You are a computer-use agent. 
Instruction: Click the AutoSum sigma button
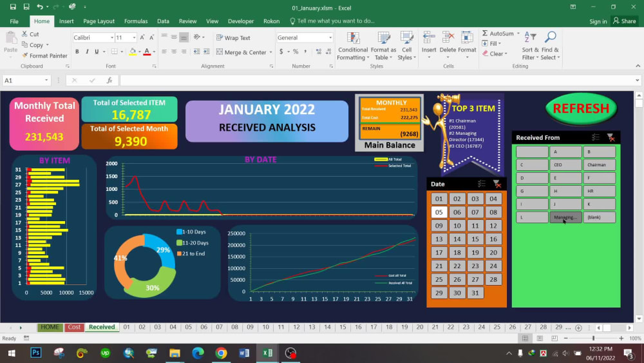click(498, 34)
